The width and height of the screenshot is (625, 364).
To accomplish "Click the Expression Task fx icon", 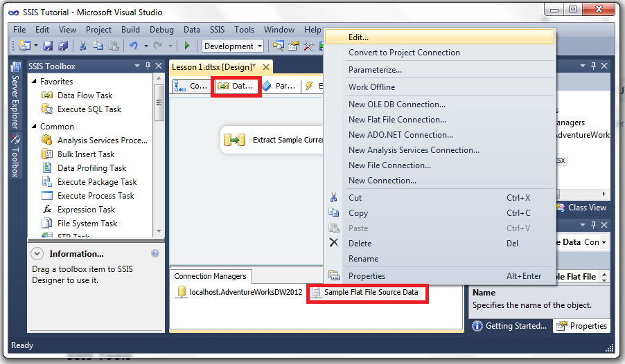I will coord(47,210).
